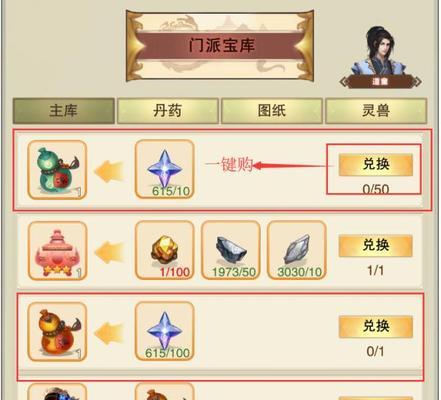Select the green gourd reward icon
Viewport: 441px width, 400px height.
[x=57, y=170]
